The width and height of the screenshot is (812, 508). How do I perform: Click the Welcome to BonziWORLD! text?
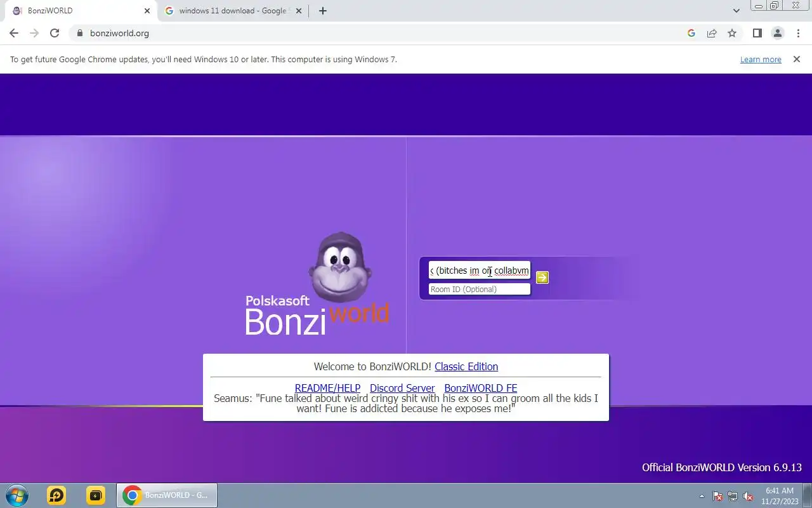372,366
